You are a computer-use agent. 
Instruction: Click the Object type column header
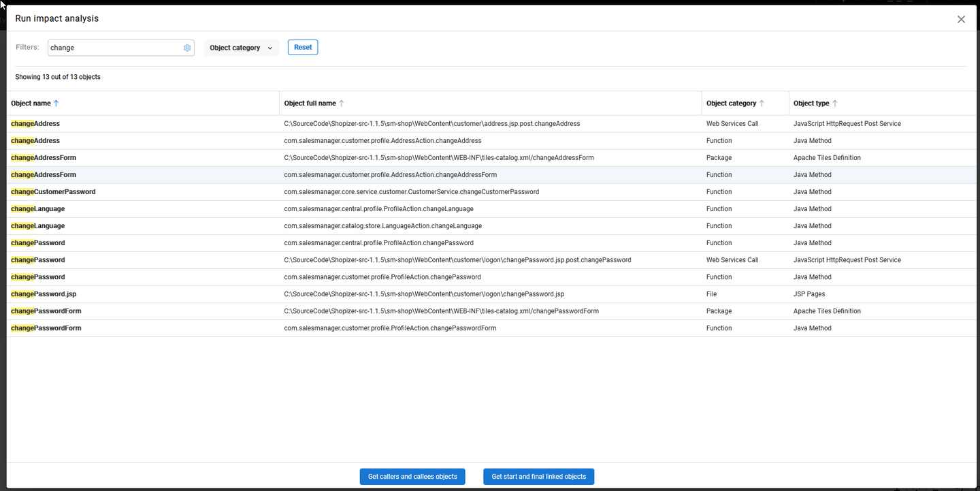tap(811, 104)
